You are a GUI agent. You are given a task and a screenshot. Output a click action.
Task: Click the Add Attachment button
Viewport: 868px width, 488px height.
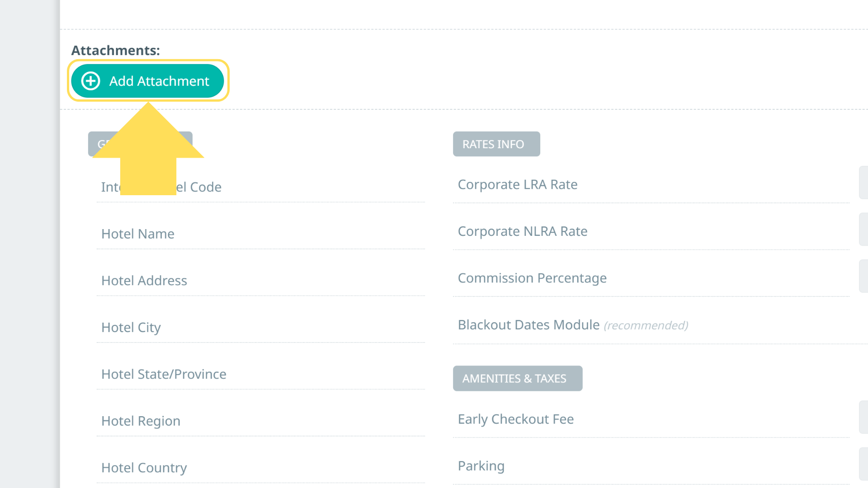coord(147,81)
